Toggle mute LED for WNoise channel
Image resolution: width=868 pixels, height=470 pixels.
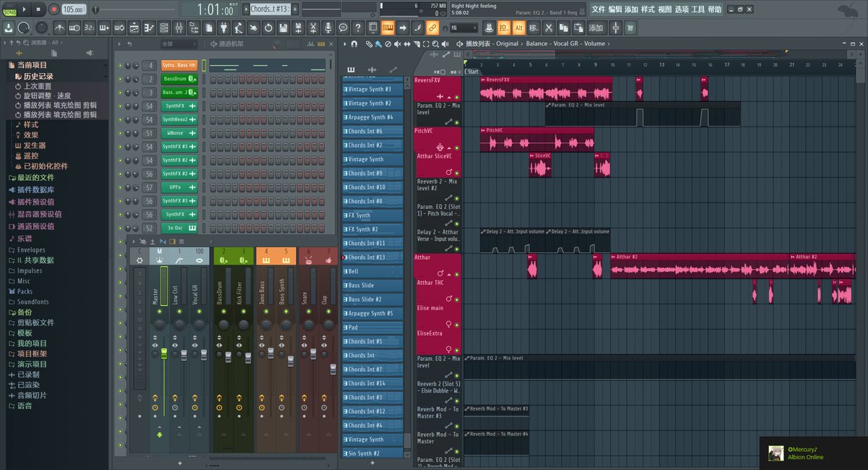(120, 133)
